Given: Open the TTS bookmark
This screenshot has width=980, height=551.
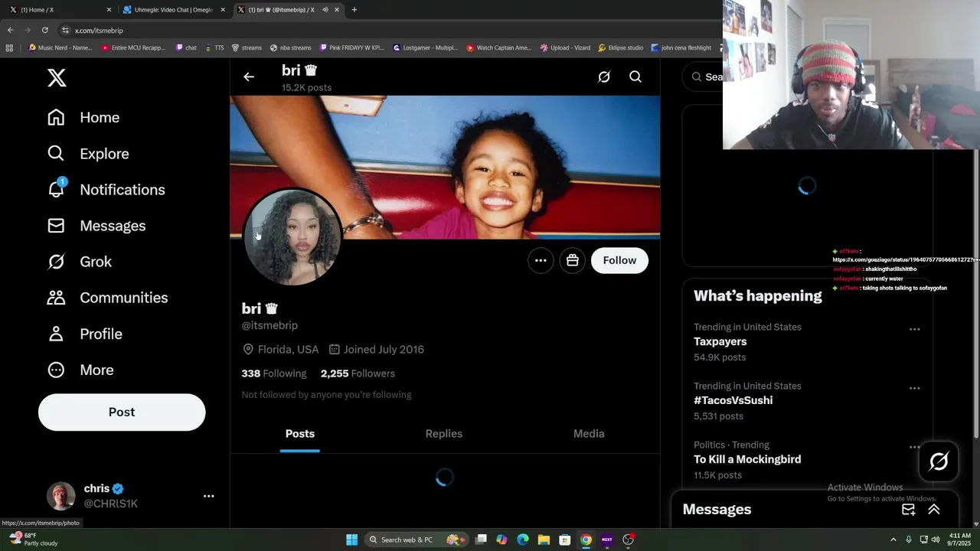Looking at the screenshot, I should click(214, 47).
